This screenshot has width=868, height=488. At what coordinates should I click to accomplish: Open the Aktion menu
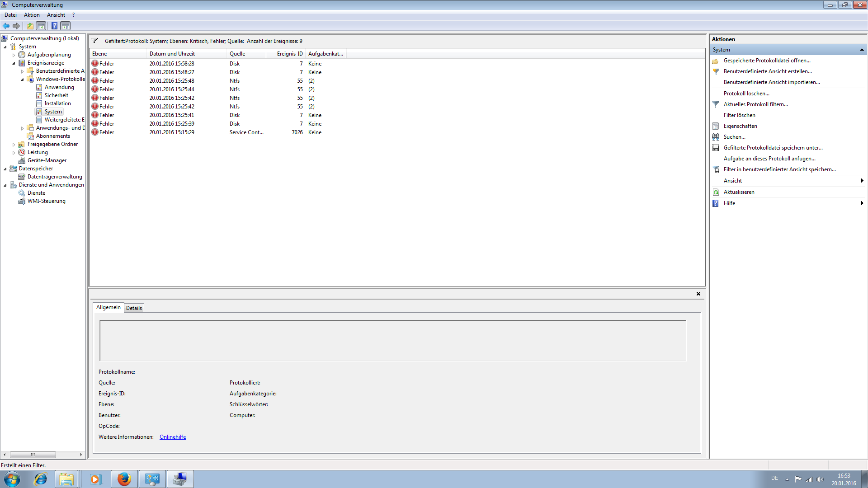click(x=32, y=15)
